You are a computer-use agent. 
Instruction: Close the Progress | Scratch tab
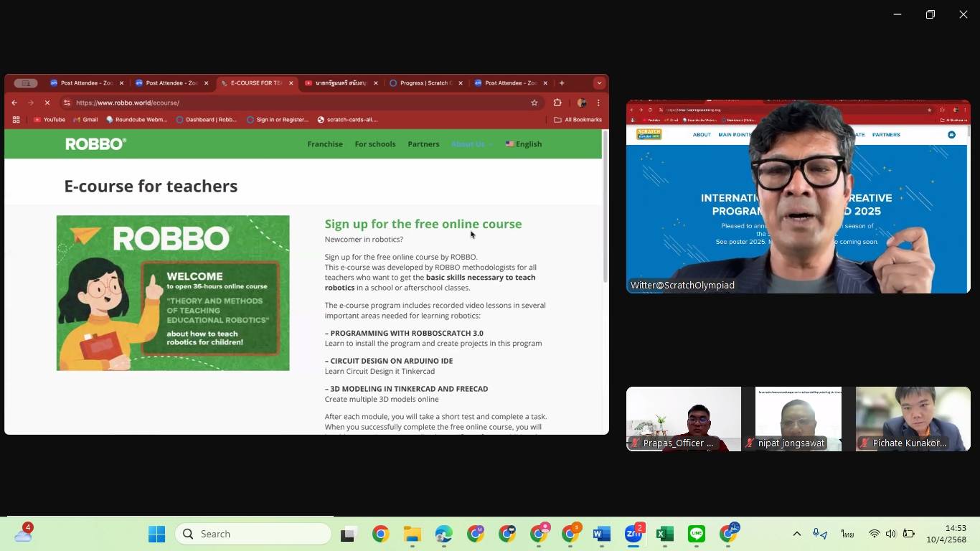click(x=461, y=83)
